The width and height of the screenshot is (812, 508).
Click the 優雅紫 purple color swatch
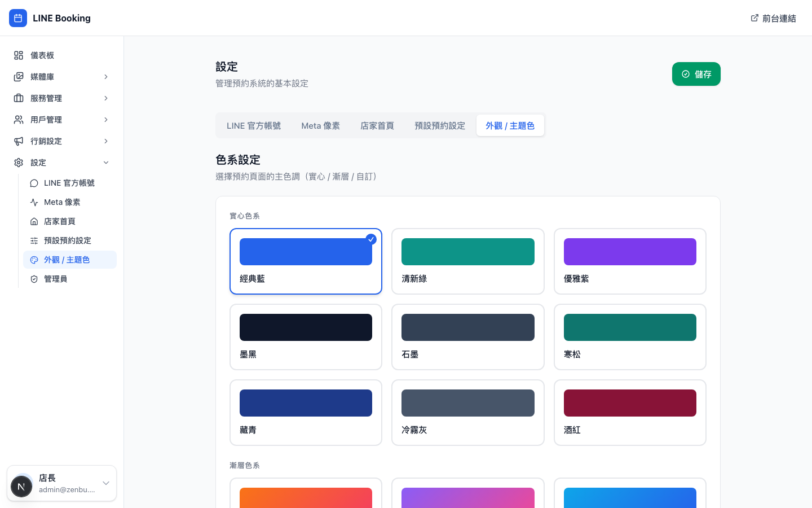coord(630,252)
